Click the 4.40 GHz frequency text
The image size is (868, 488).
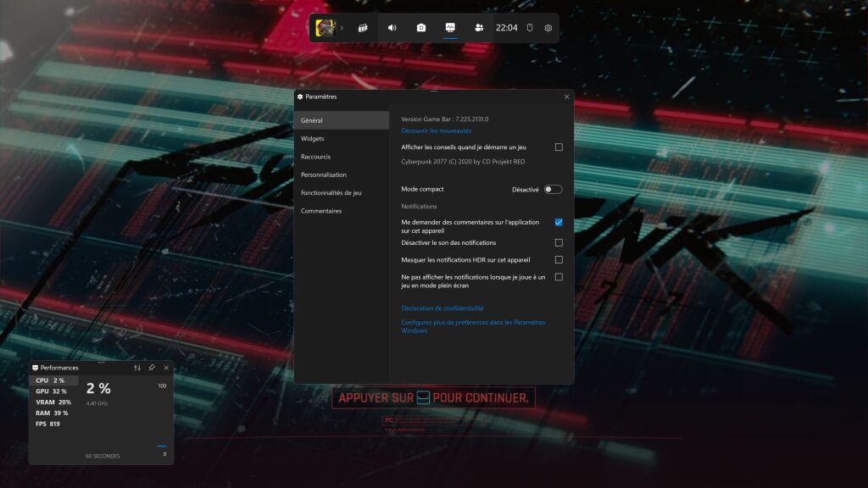click(97, 403)
